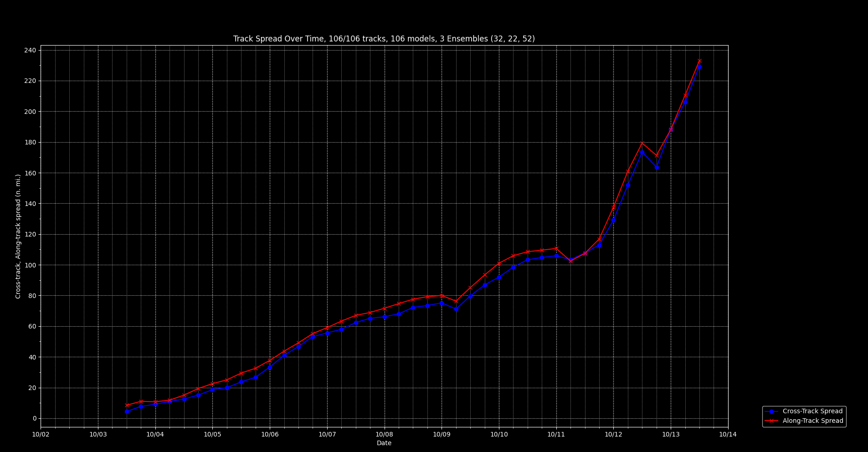Click x-axis tick label 10/06
868x452 pixels.
tap(270, 435)
